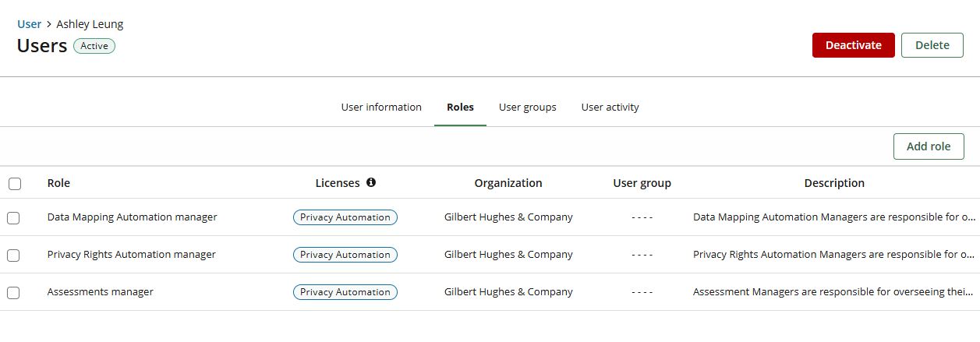Viewport: 980px width, 342px height.
Task: Click the Delete user button
Action: tap(932, 45)
